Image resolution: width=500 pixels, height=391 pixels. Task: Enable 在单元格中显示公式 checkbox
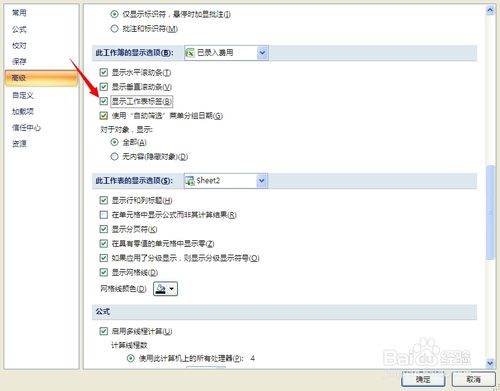[x=104, y=215]
